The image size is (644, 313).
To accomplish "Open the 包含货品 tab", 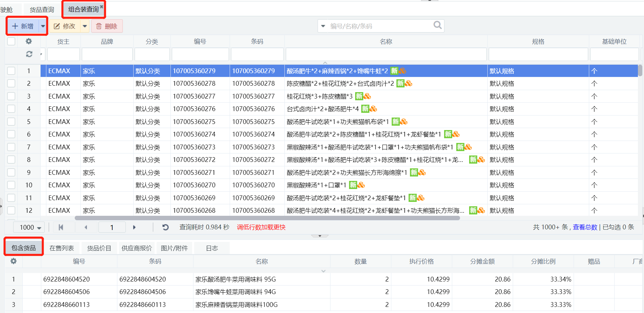I will coord(24,248).
